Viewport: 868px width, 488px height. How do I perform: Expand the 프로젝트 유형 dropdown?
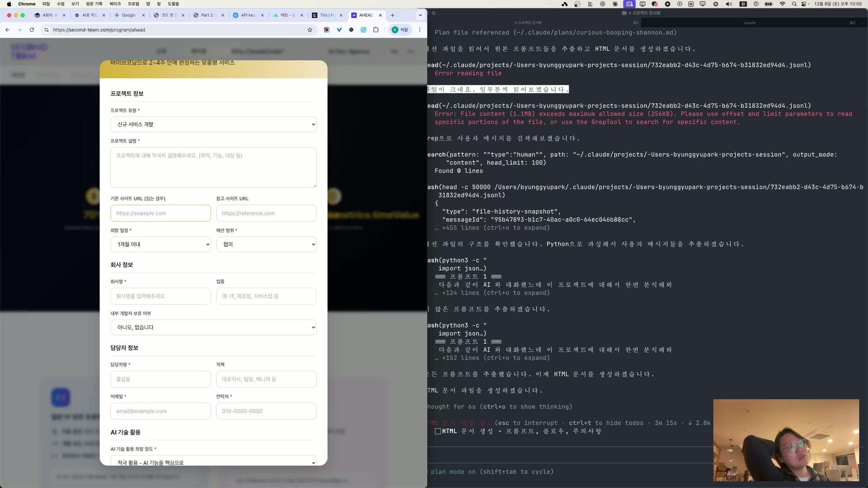tap(213, 124)
